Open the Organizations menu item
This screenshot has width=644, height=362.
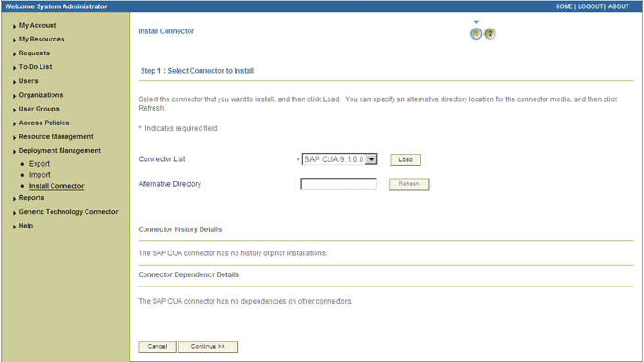point(40,95)
